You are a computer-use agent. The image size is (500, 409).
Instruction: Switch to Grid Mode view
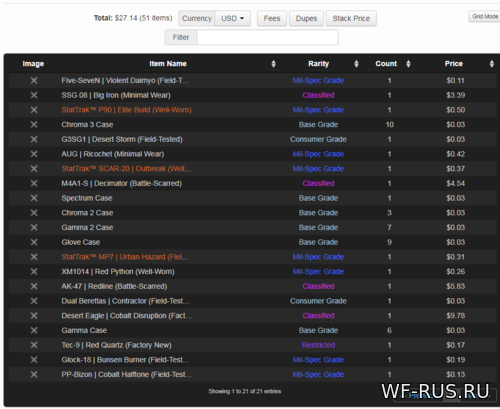(484, 16)
